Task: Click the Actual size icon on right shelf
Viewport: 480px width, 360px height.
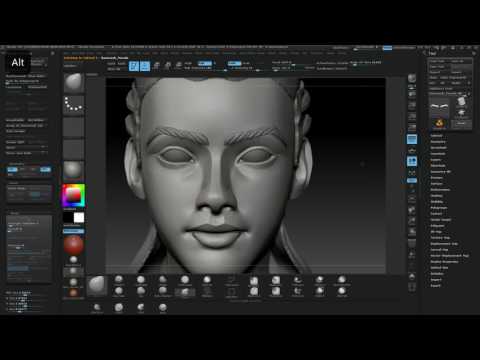Action: (412, 117)
